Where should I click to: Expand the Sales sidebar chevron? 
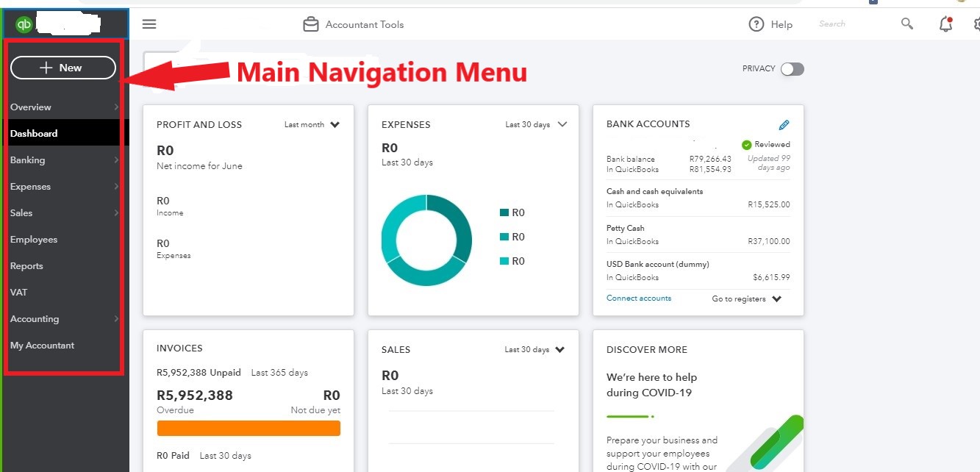coord(116,213)
